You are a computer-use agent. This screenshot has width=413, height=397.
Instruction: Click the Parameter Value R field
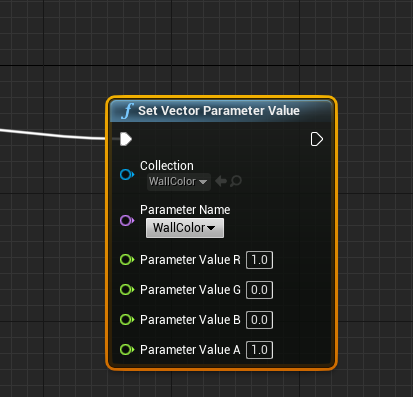[259, 260]
